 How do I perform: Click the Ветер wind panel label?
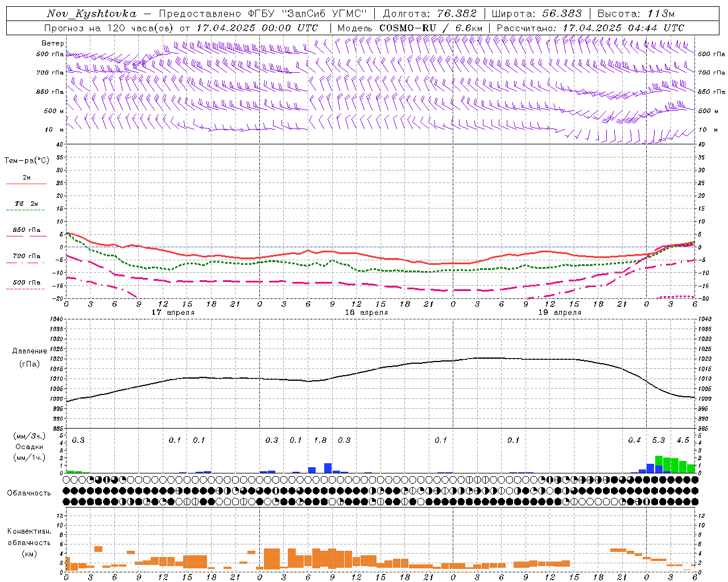tap(52, 43)
